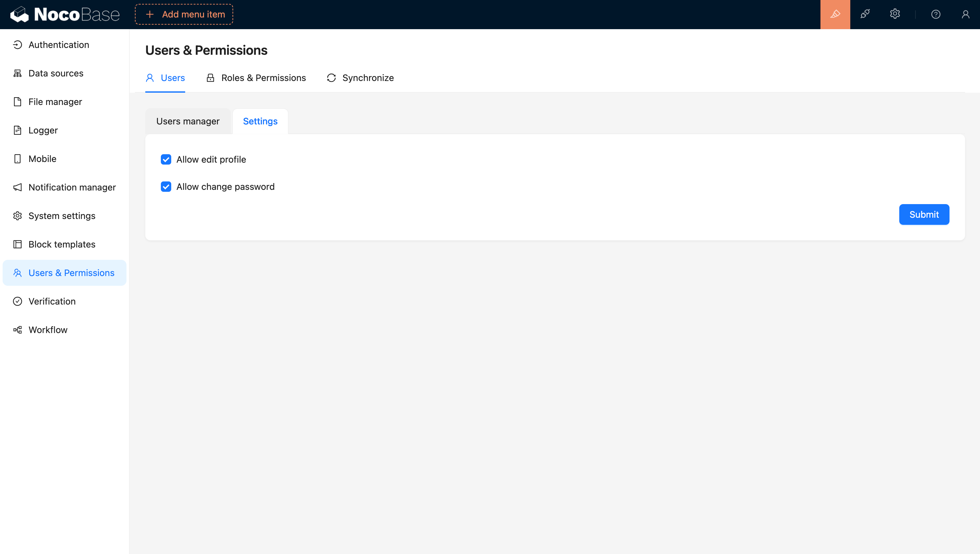Click the NocoBase logo
This screenshot has height=554, width=980.
pos(65,15)
